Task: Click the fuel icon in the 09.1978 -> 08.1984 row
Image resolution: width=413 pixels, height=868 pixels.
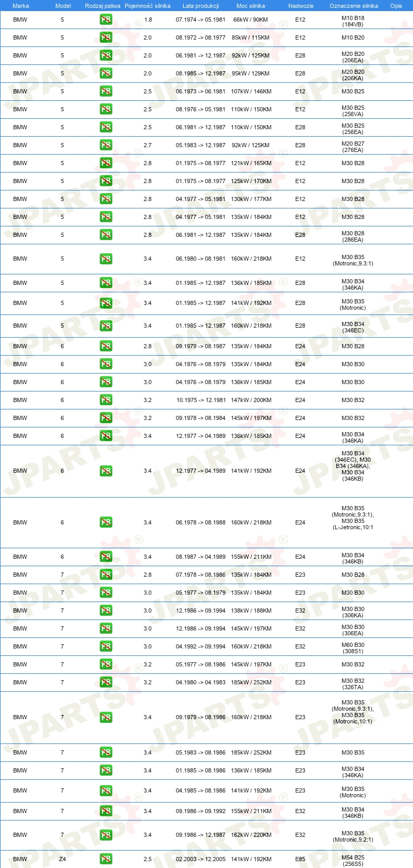Action: 106,418
